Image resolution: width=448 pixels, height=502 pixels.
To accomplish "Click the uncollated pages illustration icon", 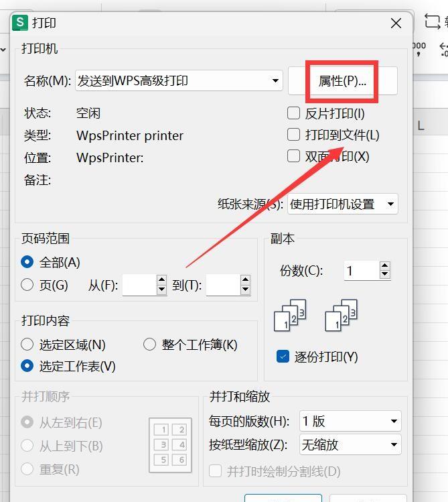I will click(x=342, y=316).
